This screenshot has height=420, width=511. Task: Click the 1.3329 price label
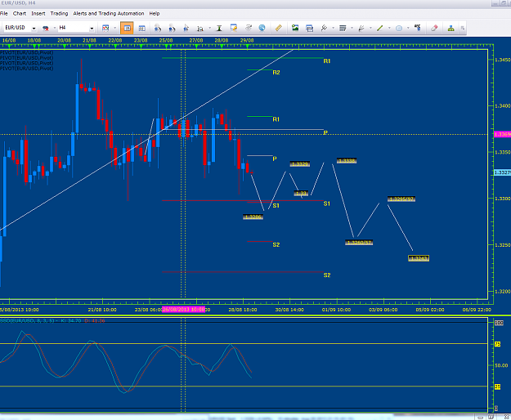click(300, 163)
